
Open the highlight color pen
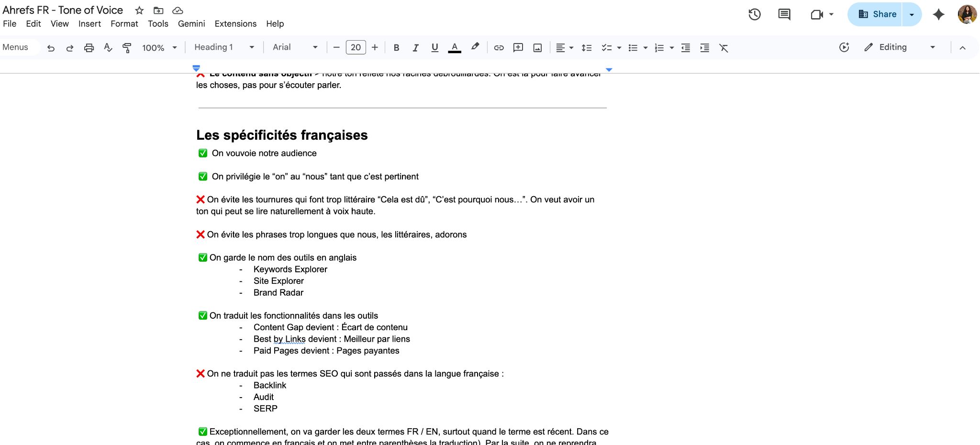tap(475, 47)
